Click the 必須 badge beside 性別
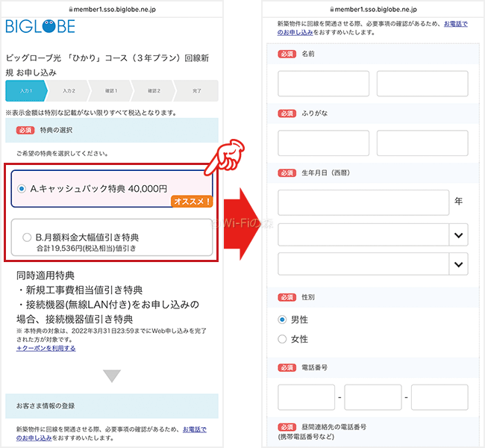This screenshot has height=448, width=485. (287, 297)
